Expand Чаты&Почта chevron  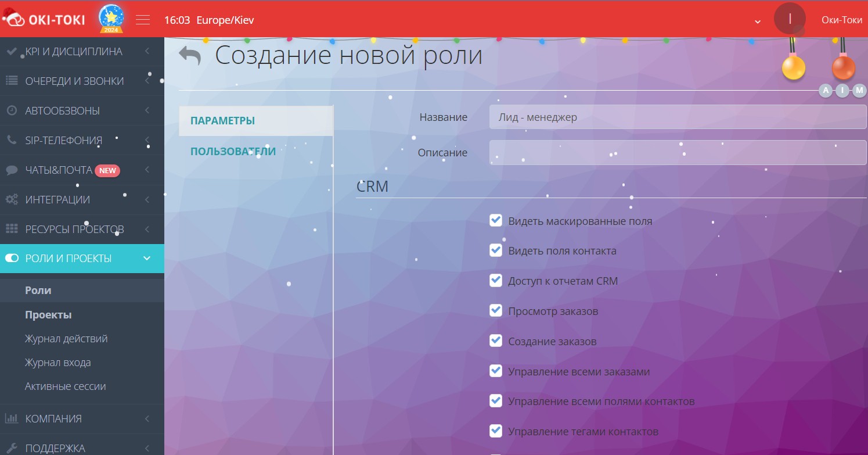coord(147,170)
